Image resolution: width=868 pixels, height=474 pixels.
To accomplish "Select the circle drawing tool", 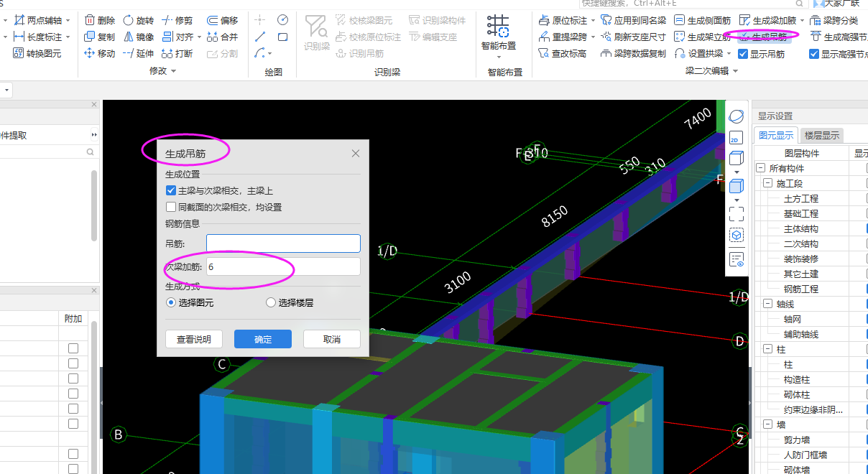I will 282,20.
